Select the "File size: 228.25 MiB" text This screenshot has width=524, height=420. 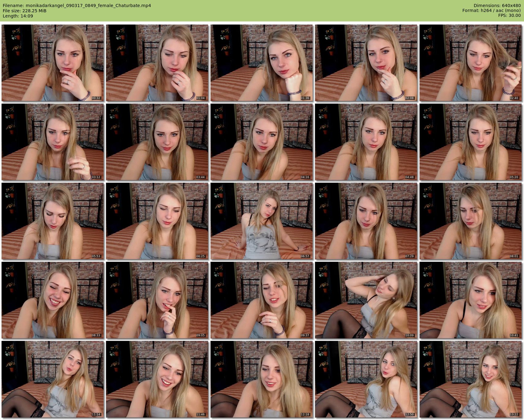25,11
